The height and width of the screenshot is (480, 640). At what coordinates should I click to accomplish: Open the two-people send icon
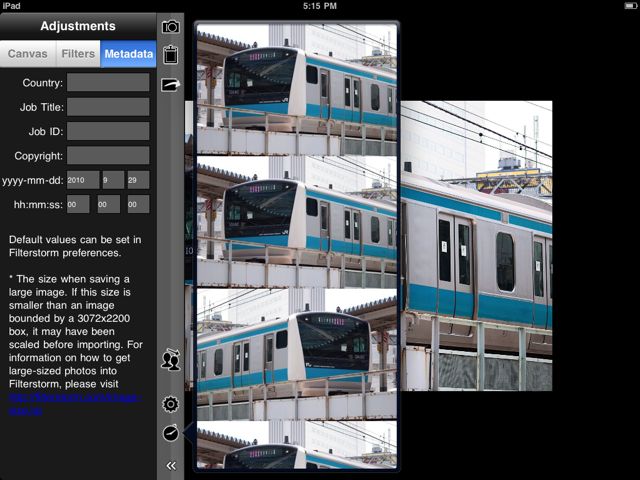171,359
